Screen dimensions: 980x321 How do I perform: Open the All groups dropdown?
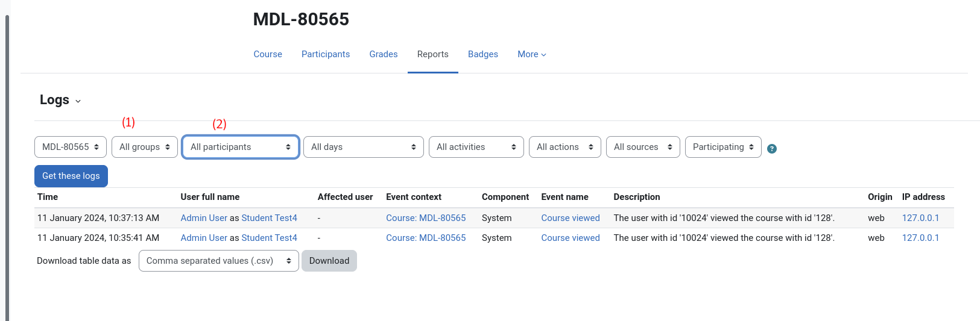click(145, 147)
